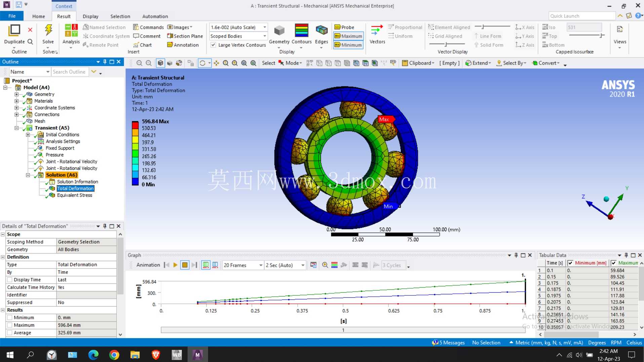
Task: Click the Convert button
Action: 546,63
